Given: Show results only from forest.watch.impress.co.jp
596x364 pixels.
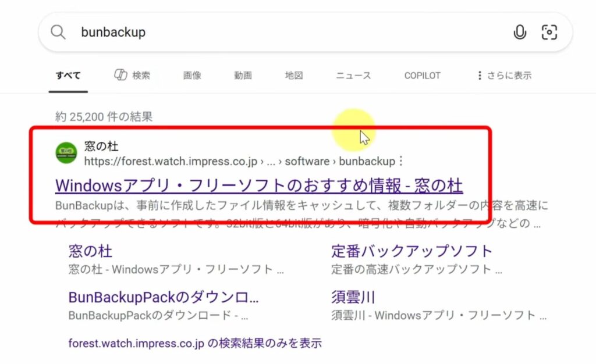Looking at the screenshot, I should 195,343.
